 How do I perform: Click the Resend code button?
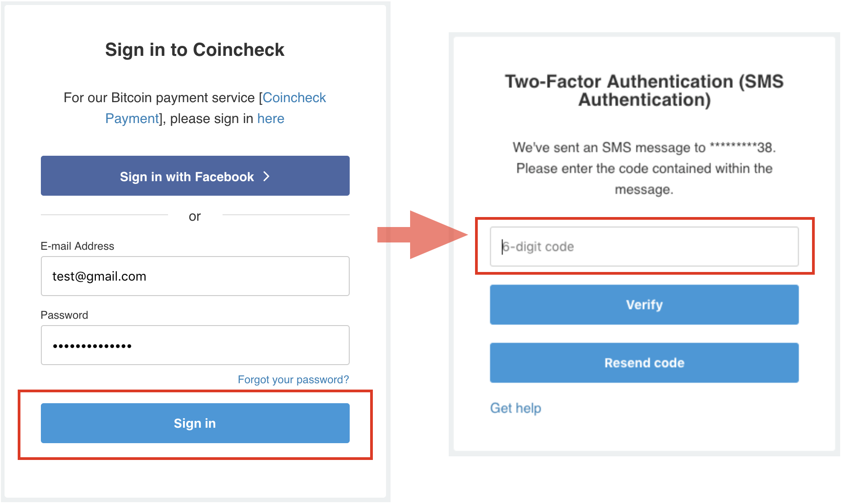tap(644, 363)
